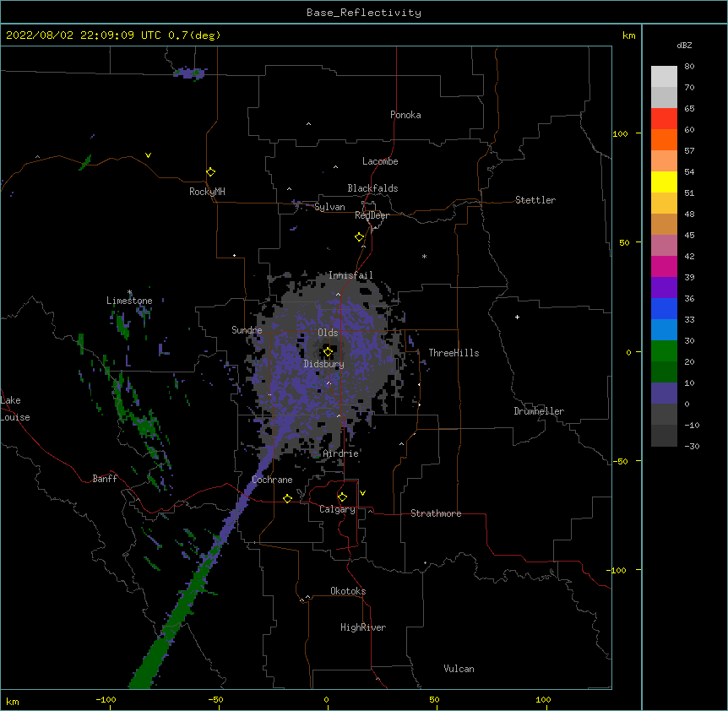The image size is (728, 711).
Task: Click the Limestone label
Action: tap(129, 301)
